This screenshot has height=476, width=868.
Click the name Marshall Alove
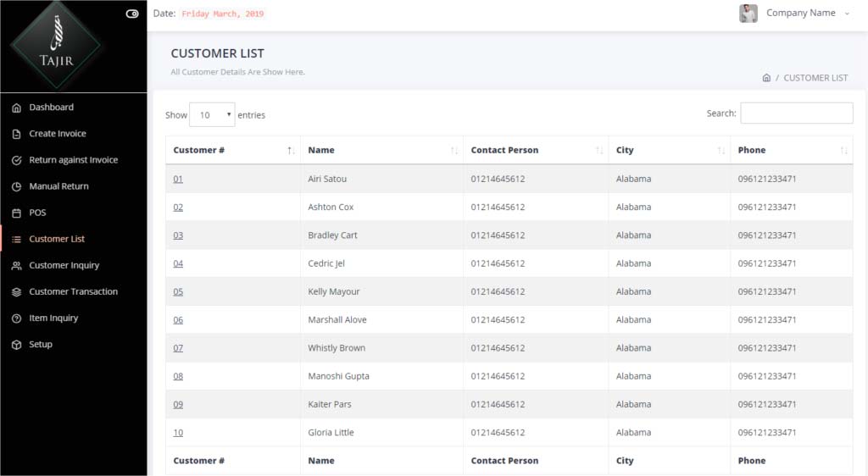337,319
